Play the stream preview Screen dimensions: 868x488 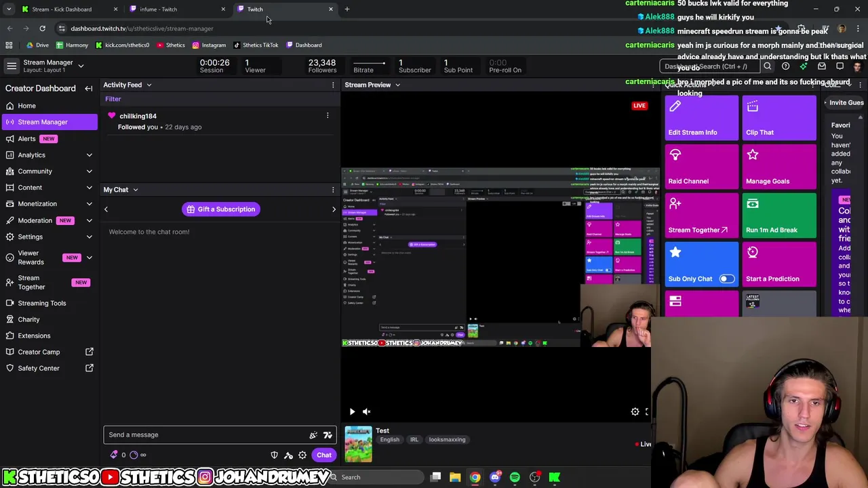point(352,411)
